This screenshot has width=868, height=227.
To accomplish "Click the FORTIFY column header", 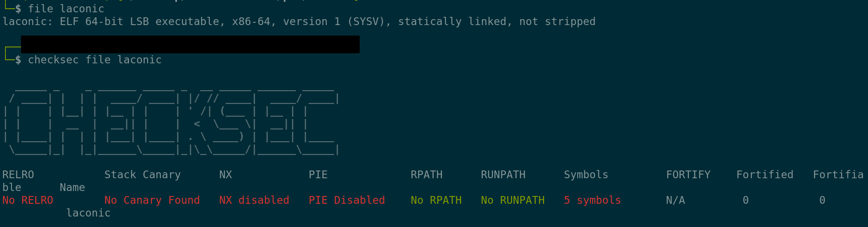I will 688,175.
